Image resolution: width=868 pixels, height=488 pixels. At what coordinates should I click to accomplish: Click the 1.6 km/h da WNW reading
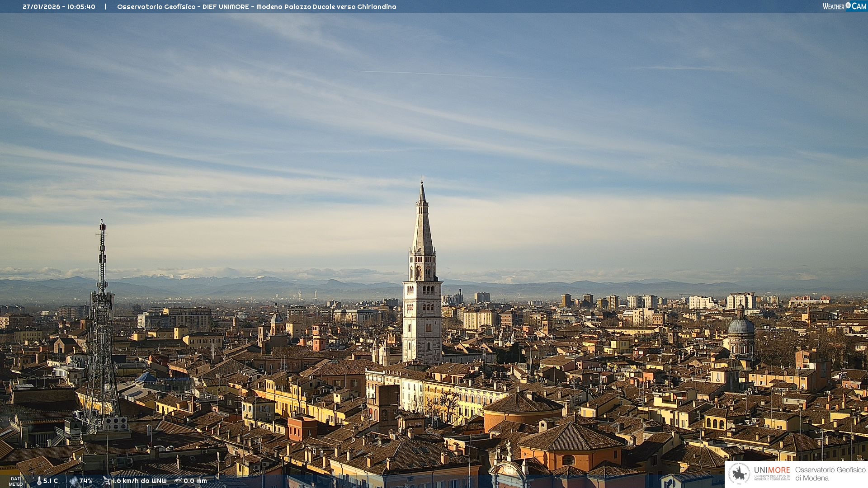coord(140,481)
